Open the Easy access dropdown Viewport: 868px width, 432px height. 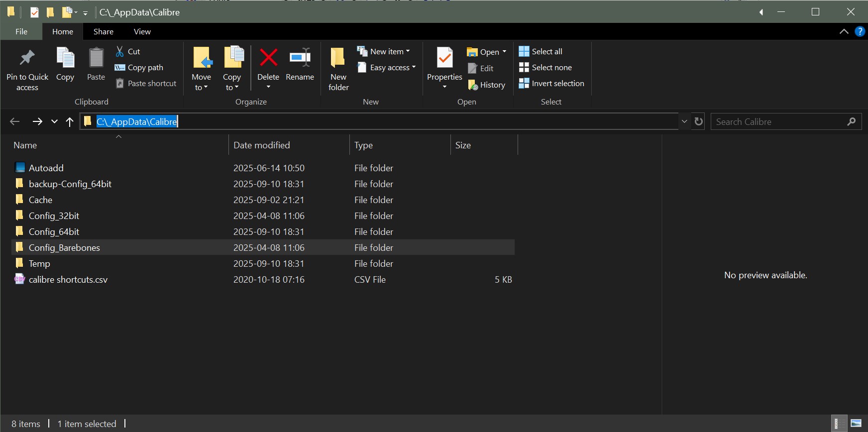click(x=414, y=67)
